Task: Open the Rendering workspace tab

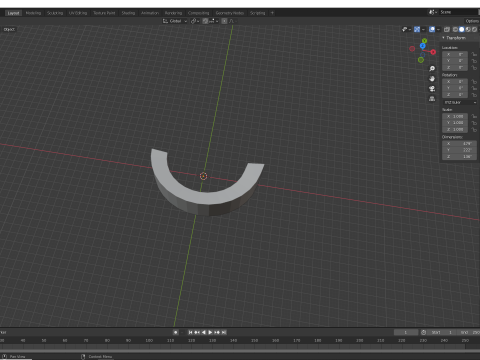Action: pyautogui.click(x=173, y=13)
